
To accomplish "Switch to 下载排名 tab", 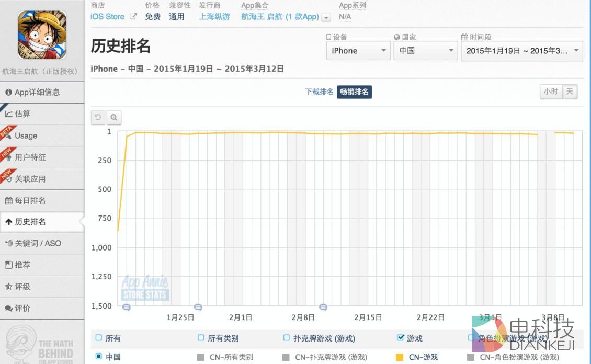I will tap(319, 92).
